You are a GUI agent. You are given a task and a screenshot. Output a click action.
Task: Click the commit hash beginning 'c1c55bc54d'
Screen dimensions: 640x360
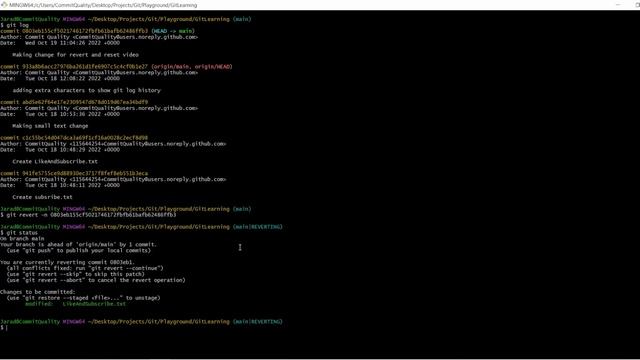[x=85, y=138]
